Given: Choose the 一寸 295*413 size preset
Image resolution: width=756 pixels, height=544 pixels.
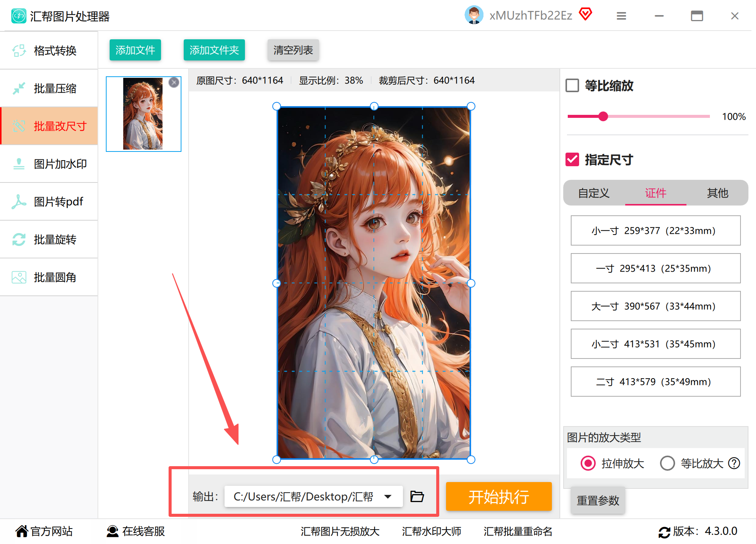Looking at the screenshot, I should pyautogui.click(x=655, y=268).
